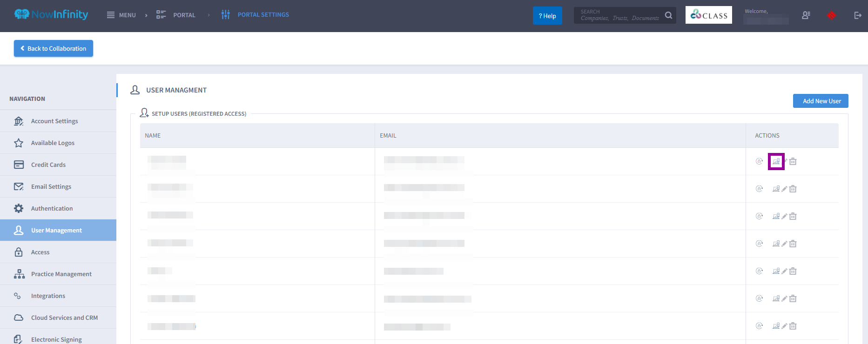Screen dimensions: 868x344
Task: Edit the third user row
Action: (784, 216)
